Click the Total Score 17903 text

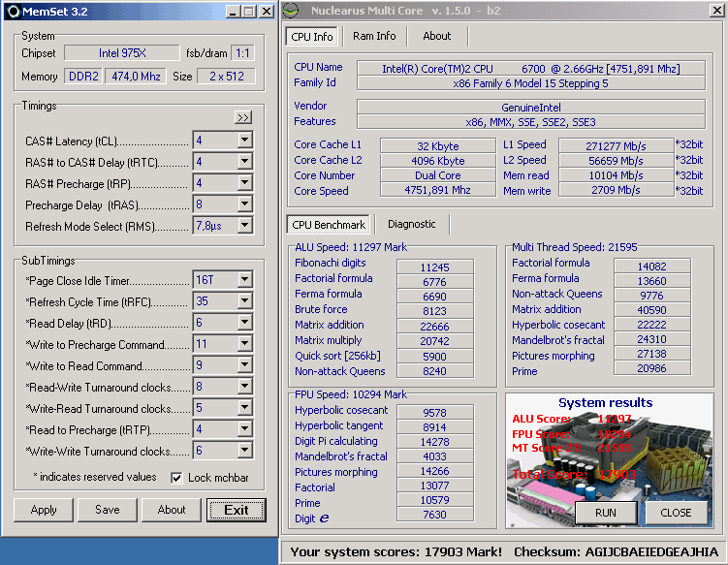click(x=574, y=475)
